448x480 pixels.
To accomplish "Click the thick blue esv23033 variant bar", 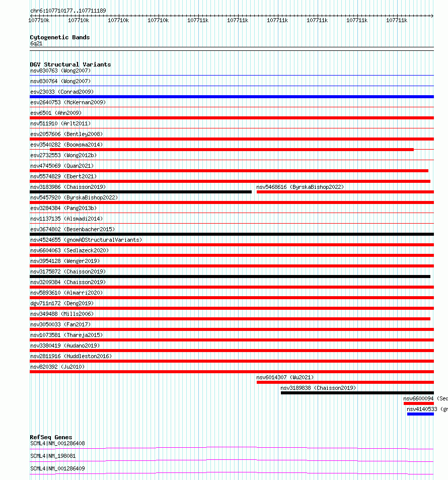I will tap(232, 97).
